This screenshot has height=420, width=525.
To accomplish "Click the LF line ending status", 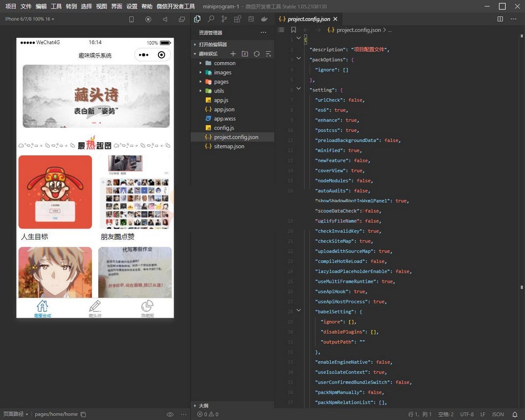I will tap(483, 414).
